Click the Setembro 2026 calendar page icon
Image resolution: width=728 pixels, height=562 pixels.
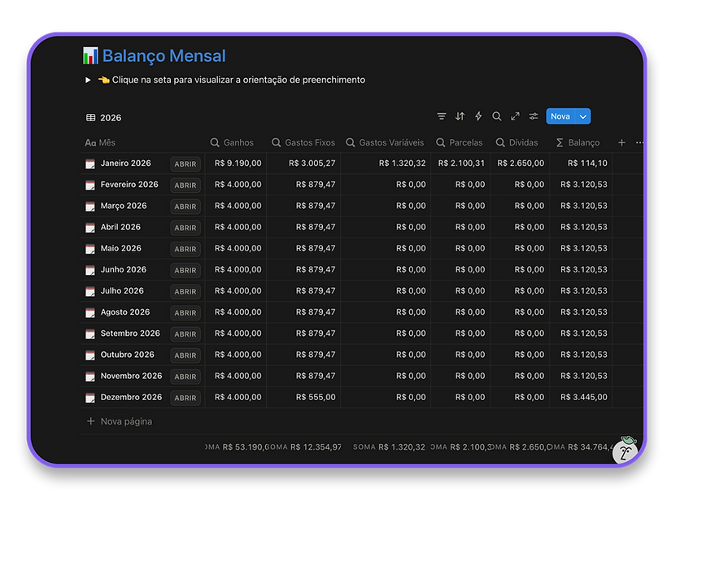coord(90,334)
